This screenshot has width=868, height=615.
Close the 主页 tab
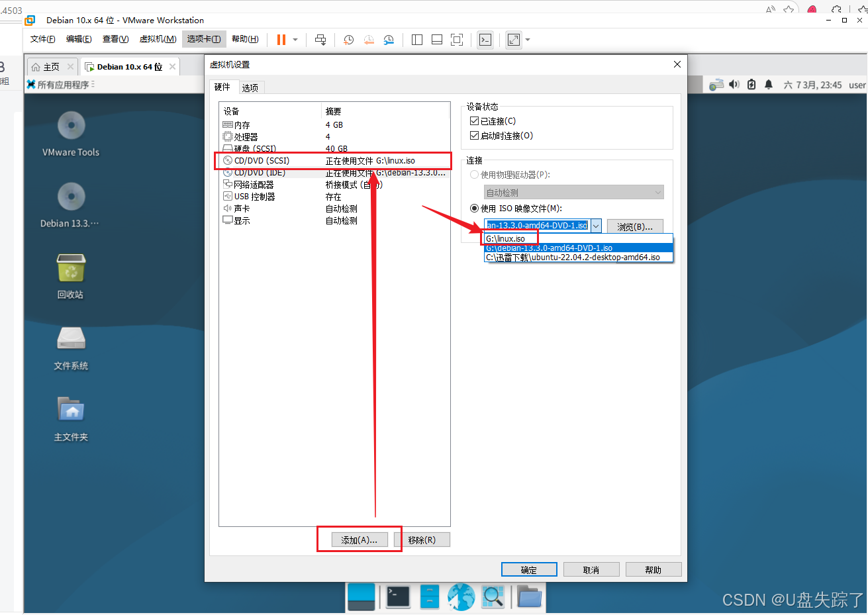coord(70,66)
